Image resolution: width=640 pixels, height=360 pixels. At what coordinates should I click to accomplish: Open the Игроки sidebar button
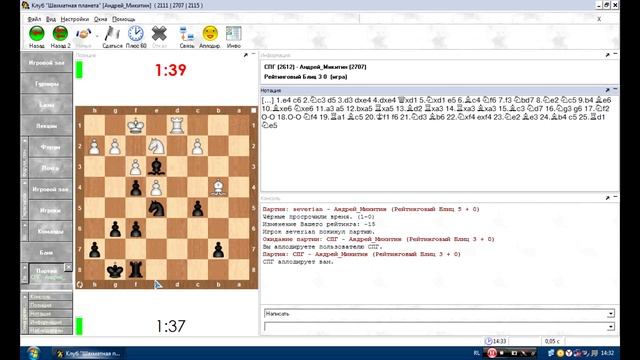50,210
